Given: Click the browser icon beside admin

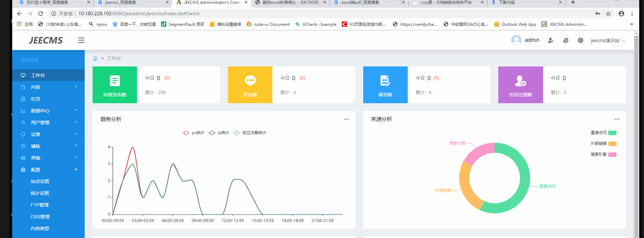Looking at the screenshot, I should pos(566,40).
